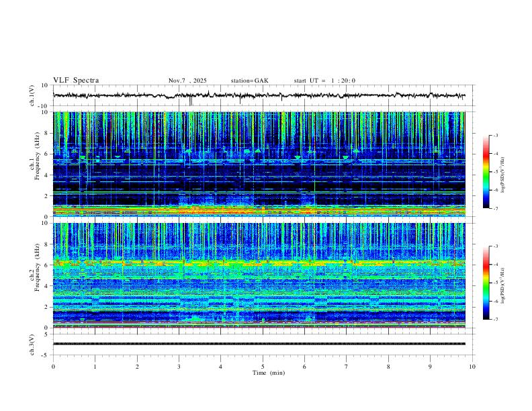
Task: Click the "start UT = 1 : 20: 0" label
Action: 324,81
